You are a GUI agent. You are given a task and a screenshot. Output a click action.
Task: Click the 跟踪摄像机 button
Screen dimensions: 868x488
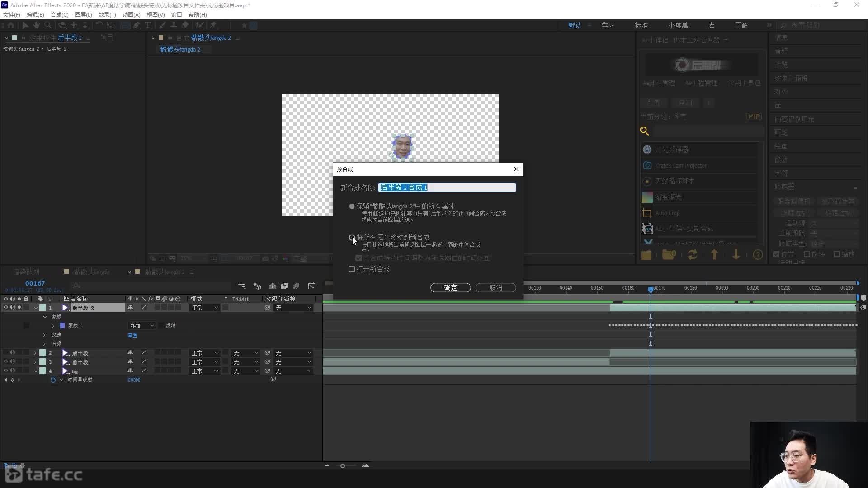click(x=793, y=201)
